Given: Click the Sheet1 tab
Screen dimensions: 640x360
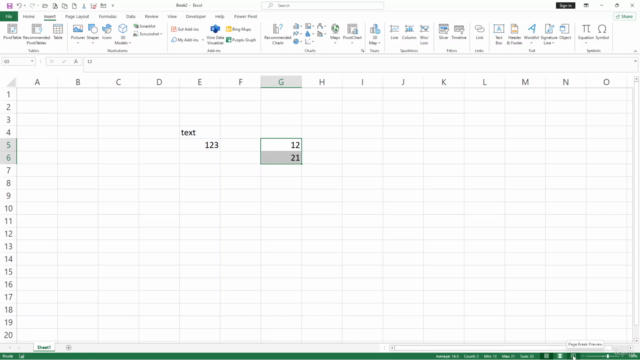Looking at the screenshot, I should click(x=44, y=347).
